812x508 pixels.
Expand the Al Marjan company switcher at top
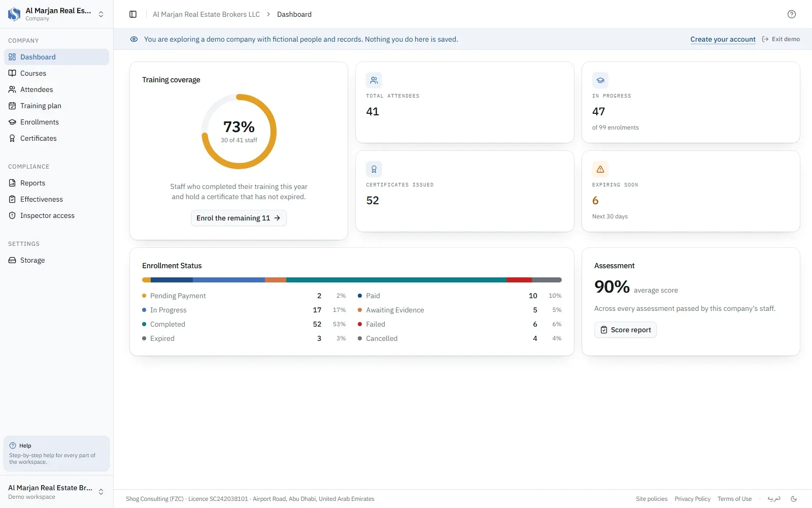(56, 14)
